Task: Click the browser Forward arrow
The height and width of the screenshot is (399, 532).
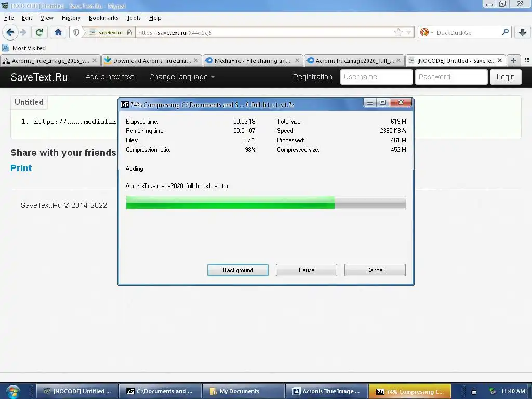Action: click(23, 32)
